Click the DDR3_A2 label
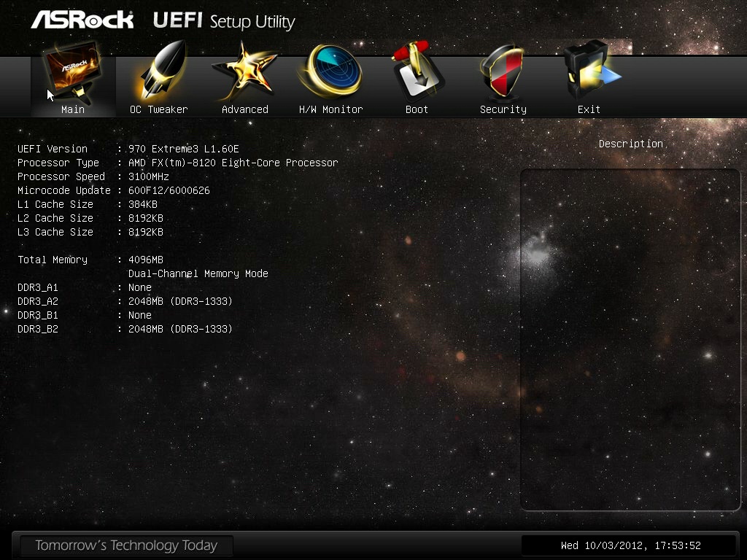 point(38,301)
